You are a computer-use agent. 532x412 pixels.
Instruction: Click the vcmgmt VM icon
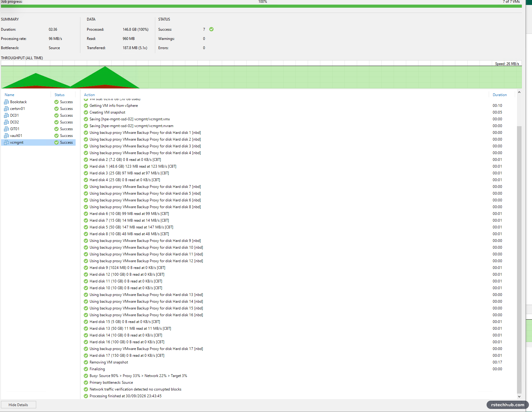(x=6, y=142)
